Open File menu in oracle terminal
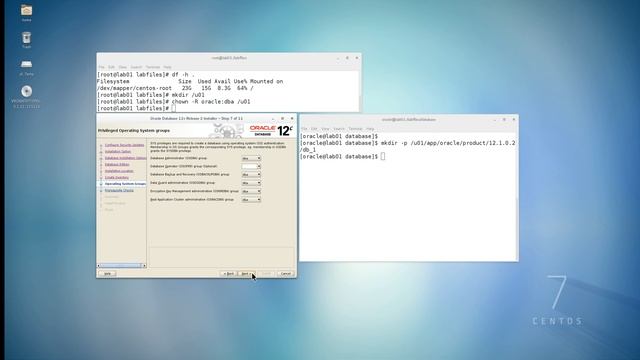Image resolution: width=640 pixels, height=360 pixels. pos(304,129)
